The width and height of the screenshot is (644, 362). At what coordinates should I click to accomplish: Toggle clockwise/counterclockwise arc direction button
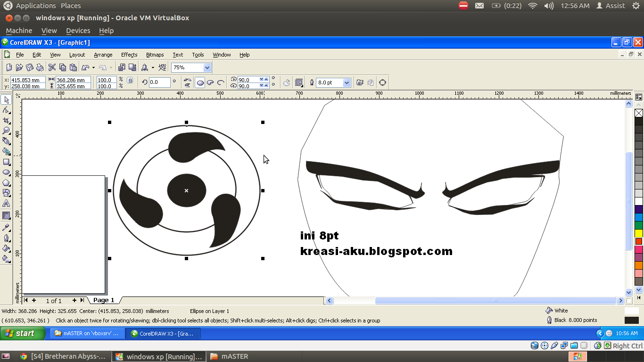pos(287,82)
